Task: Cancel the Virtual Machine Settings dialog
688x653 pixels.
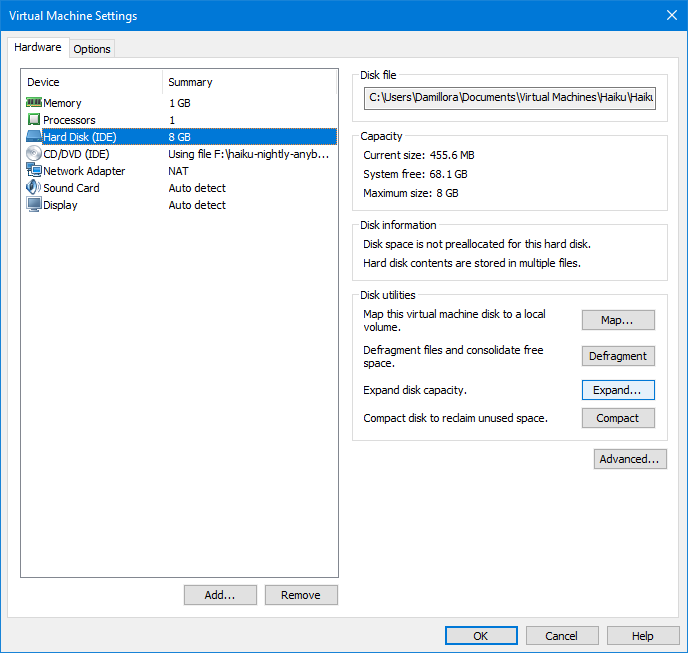Action: point(561,636)
